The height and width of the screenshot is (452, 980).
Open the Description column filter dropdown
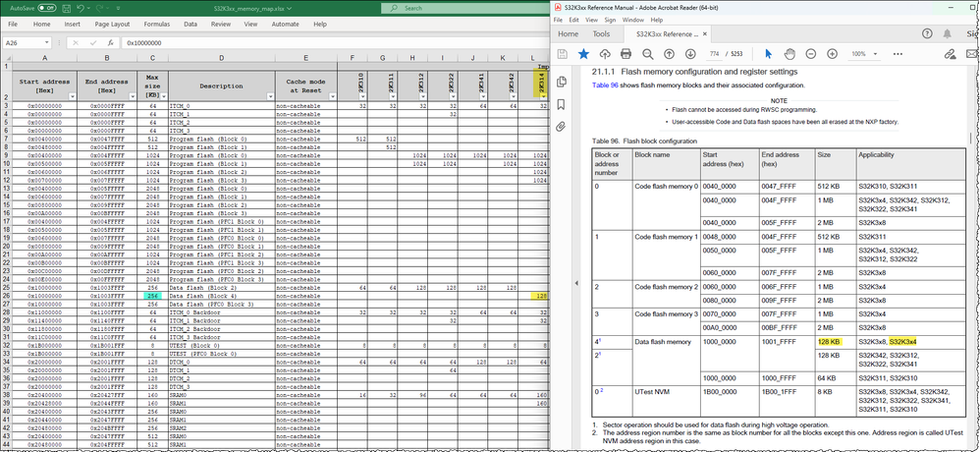(271, 97)
